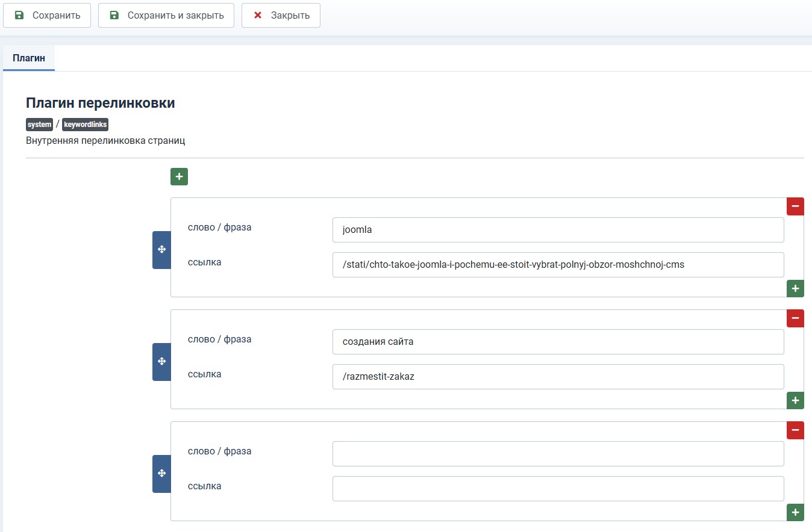Viewport: 812px width, 532px height.
Task: Click the move handle of the 'создания сайта' row
Action: [161, 362]
